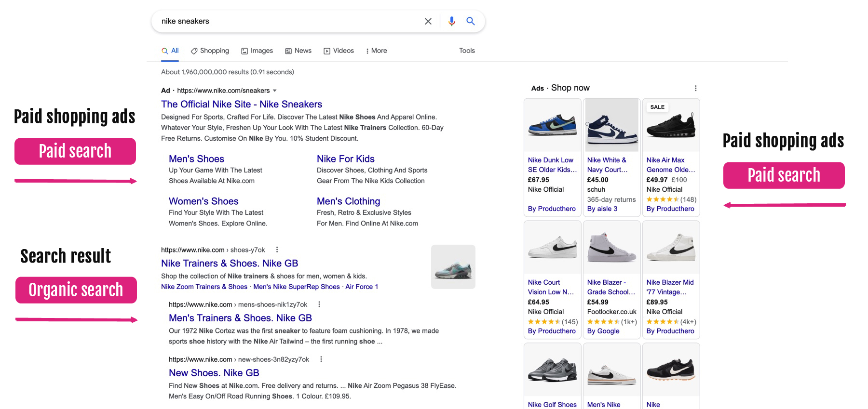Click the star rating with (4k+) reviews
868x409 pixels.
671,322
